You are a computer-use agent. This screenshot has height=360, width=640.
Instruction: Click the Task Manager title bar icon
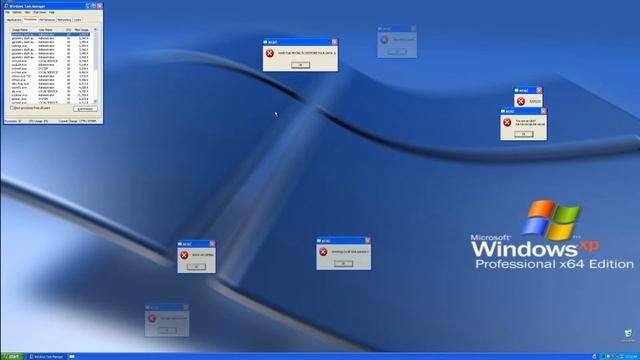point(6,6)
